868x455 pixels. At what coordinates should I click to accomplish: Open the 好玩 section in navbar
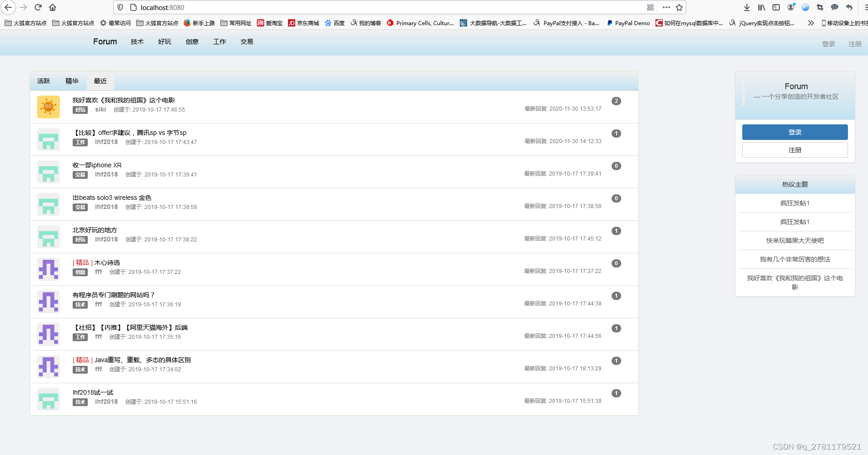pos(165,42)
